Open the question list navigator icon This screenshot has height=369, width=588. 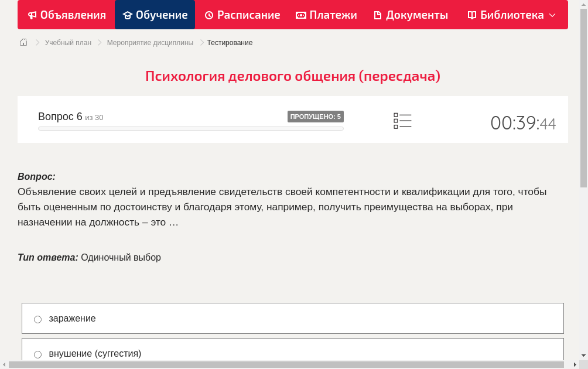[402, 120]
